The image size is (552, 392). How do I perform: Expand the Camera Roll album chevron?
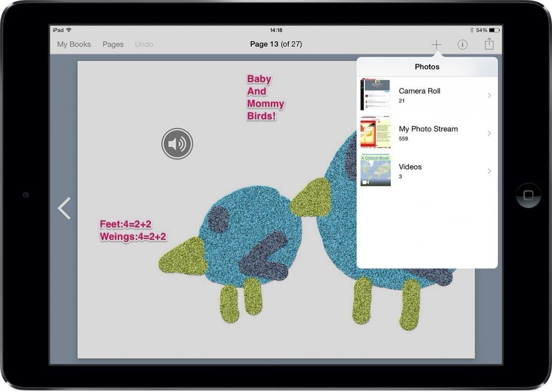(x=489, y=95)
